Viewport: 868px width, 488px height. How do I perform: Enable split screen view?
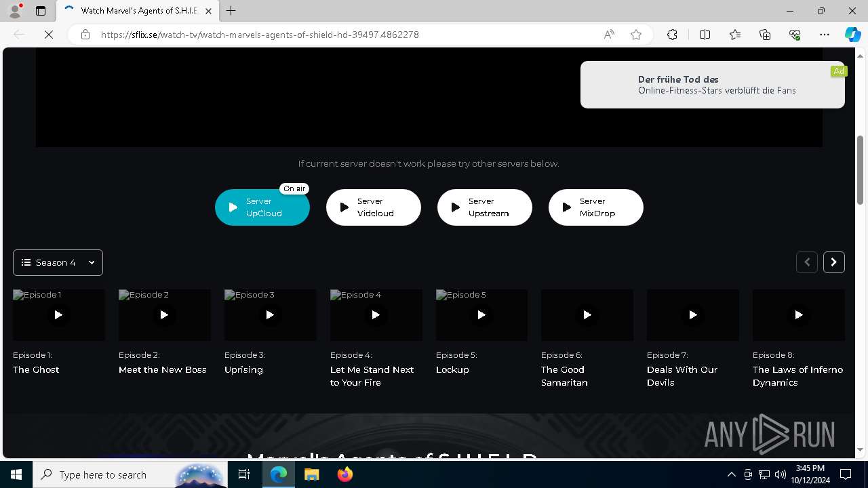click(x=705, y=35)
